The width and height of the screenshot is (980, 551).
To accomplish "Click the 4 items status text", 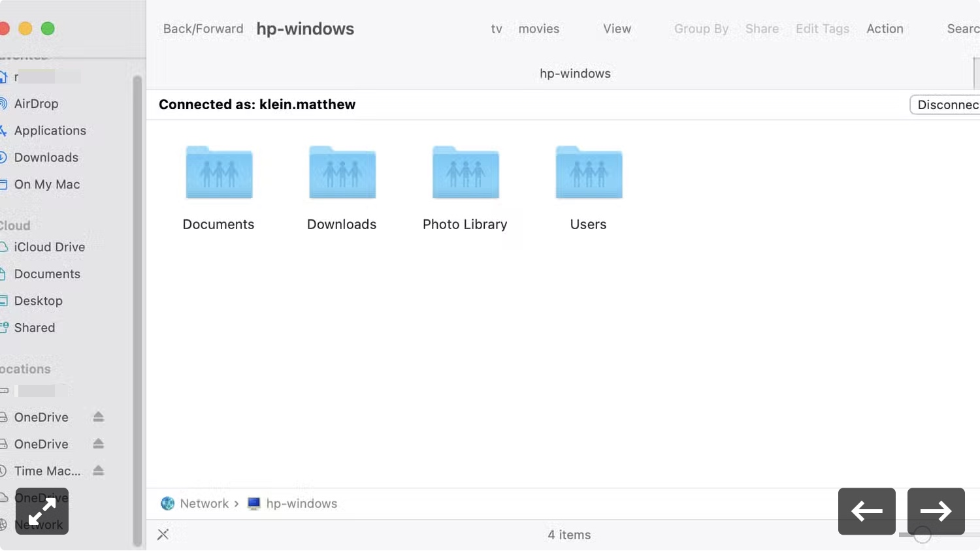I will 569,535.
